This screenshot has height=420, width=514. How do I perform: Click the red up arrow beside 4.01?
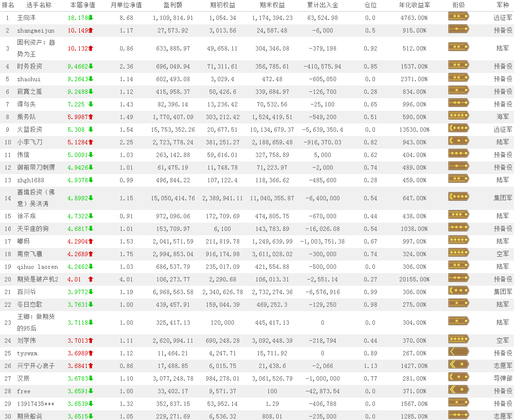(x=91, y=280)
